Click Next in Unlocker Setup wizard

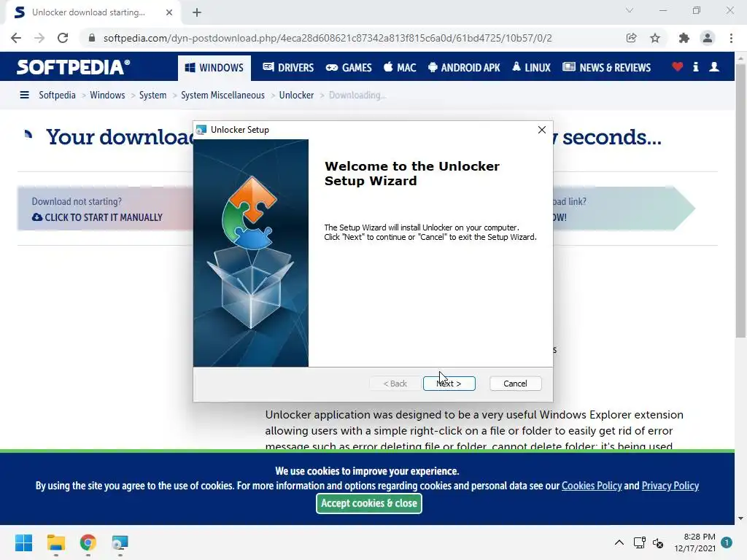[449, 384]
